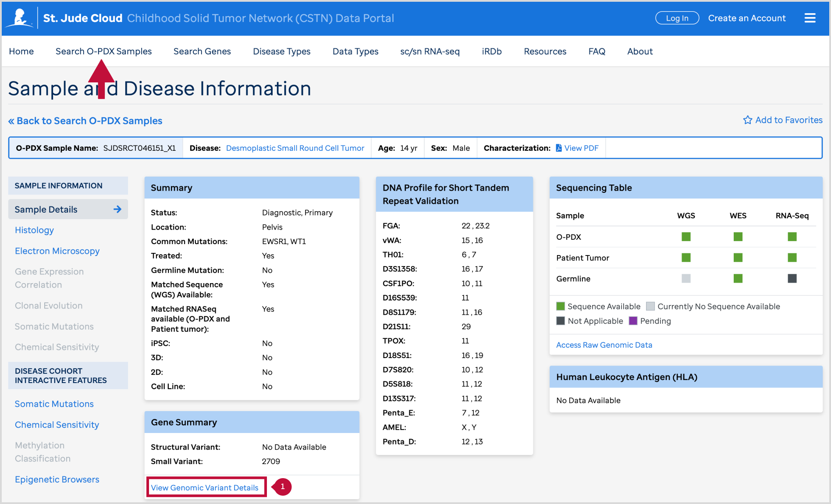Click the D21S11 value 29

click(x=466, y=327)
